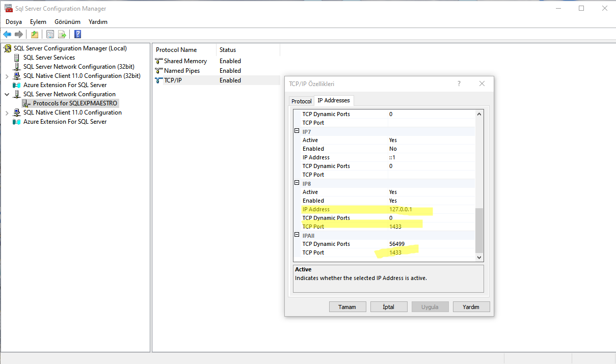Screen dimensions: 616x364
Task: Collapse the IP7 section
Action: click(x=297, y=131)
